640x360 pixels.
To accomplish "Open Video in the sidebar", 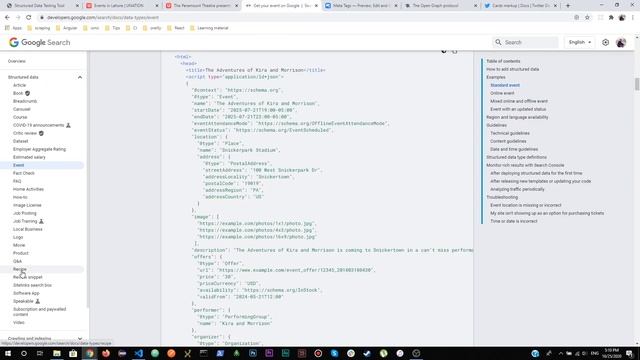I will click(18, 322).
